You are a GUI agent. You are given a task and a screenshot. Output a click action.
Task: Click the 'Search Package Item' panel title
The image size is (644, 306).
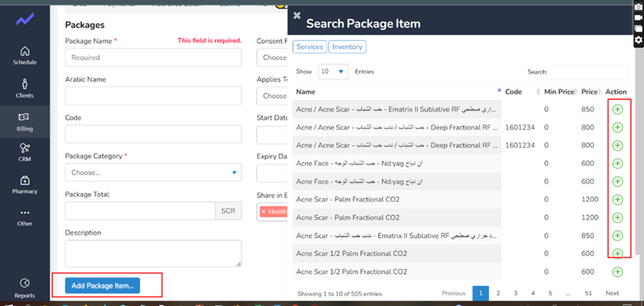363,23
